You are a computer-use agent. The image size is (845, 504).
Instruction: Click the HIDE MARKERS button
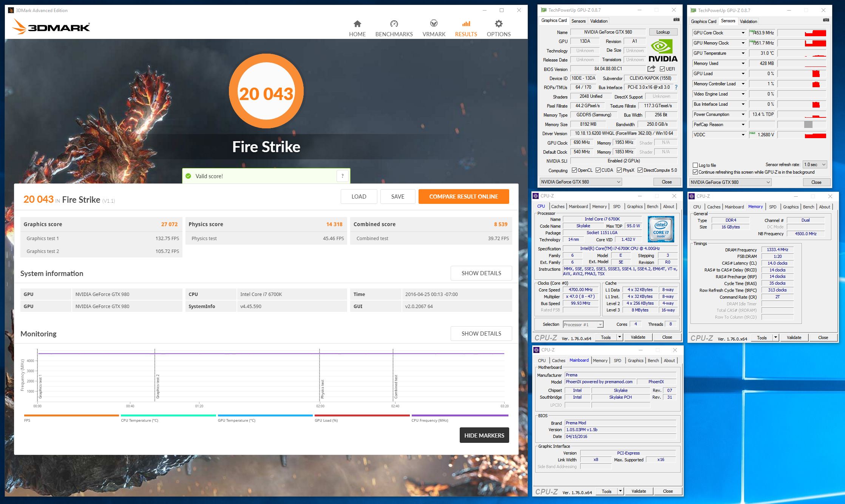pos(484,435)
